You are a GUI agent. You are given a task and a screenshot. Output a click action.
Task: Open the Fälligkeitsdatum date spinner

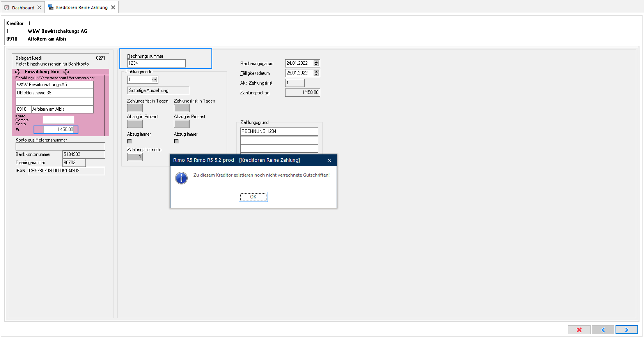[316, 73]
